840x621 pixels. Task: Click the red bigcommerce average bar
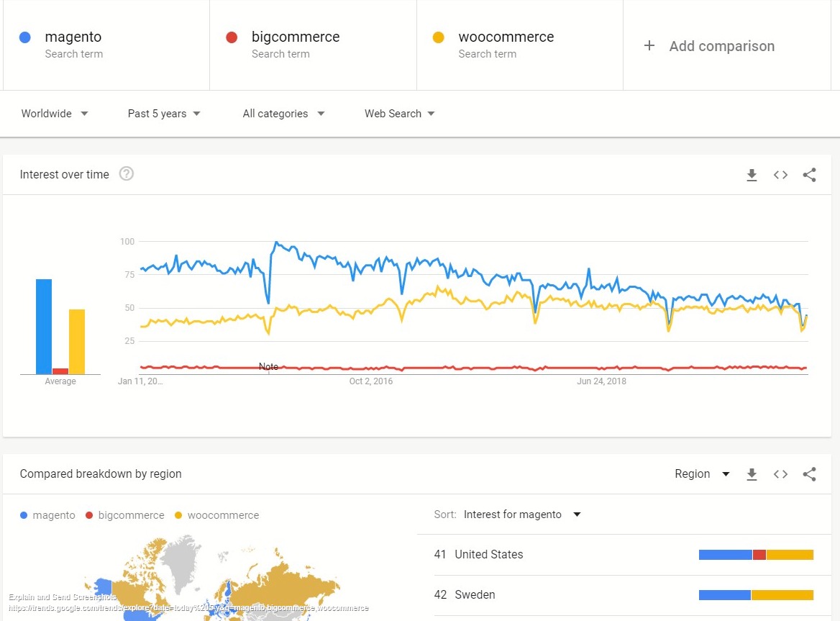[x=60, y=371]
